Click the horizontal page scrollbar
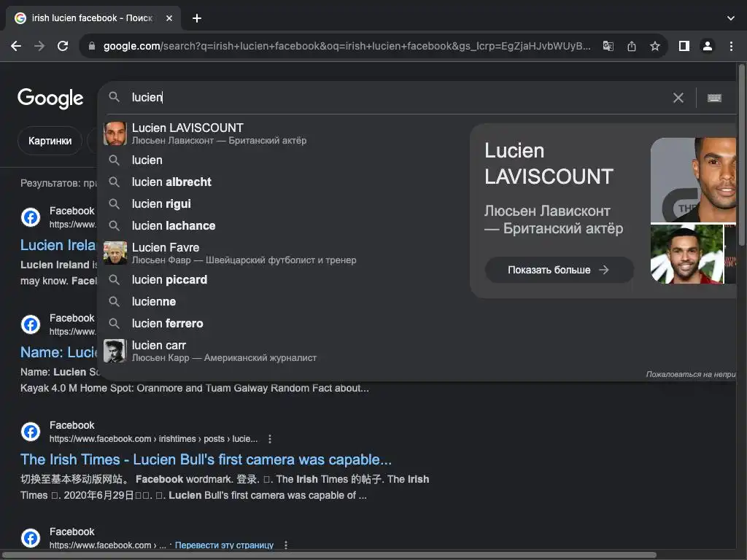 click(x=329, y=555)
